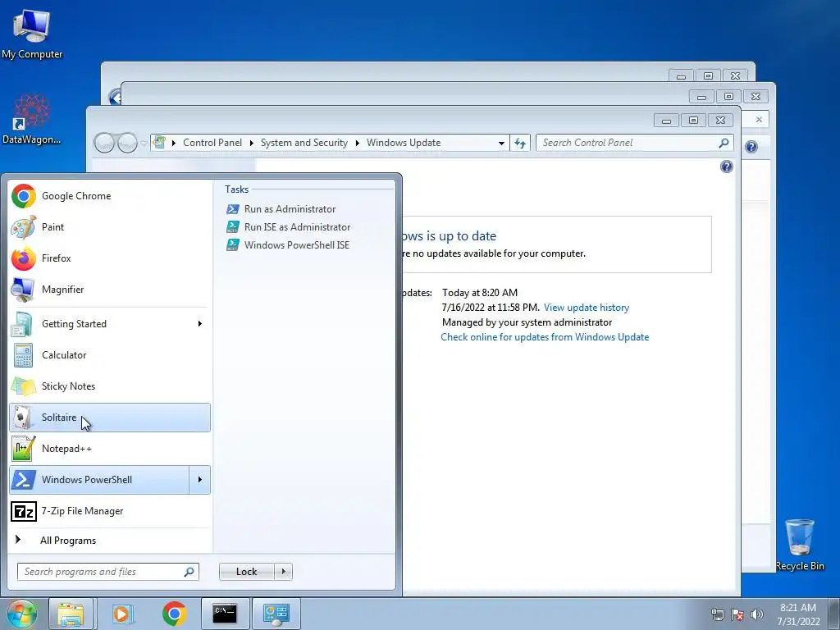Screen dimensions: 840x630
Task: Click System and Security breadcrumb
Action: (304, 143)
